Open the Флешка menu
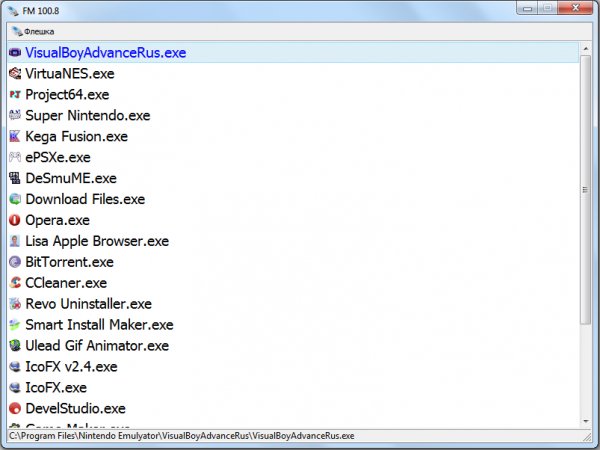This screenshot has height=450, width=600. click(x=33, y=31)
